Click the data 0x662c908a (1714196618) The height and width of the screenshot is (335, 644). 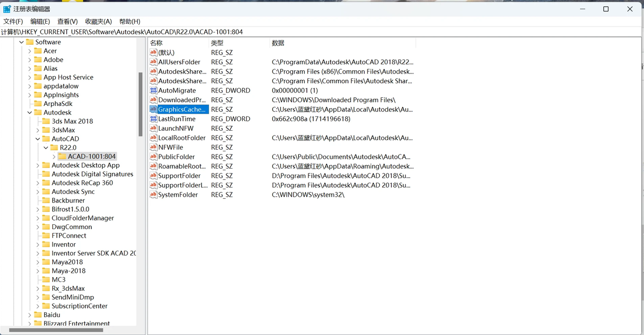tap(311, 119)
